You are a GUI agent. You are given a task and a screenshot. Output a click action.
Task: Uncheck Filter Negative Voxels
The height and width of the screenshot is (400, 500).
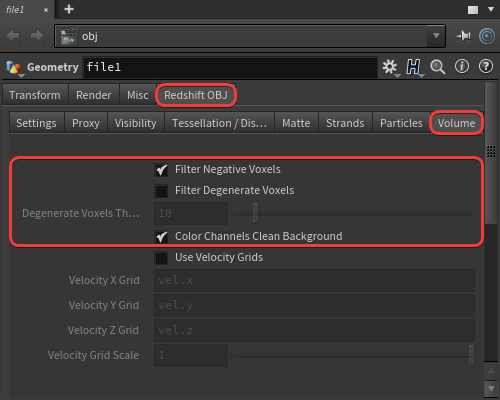click(x=161, y=170)
